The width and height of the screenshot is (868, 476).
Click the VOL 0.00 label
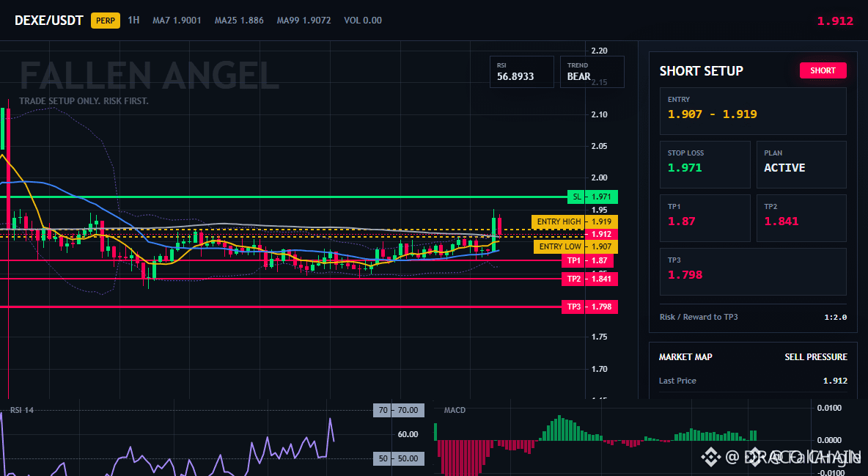[x=363, y=21]
